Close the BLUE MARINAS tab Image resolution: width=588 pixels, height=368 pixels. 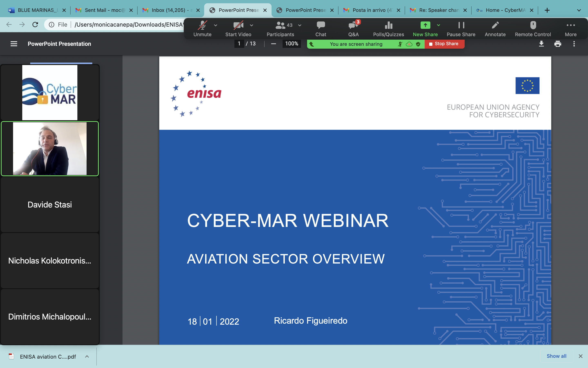click(x=64, y=10)
